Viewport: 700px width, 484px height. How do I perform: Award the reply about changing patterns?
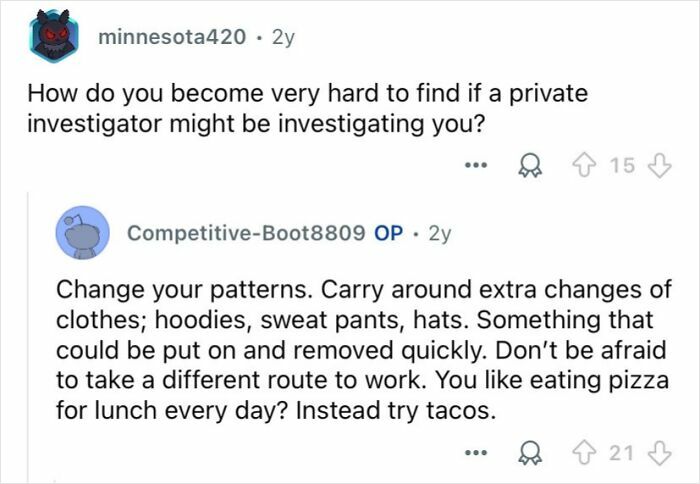coord(529,454)
